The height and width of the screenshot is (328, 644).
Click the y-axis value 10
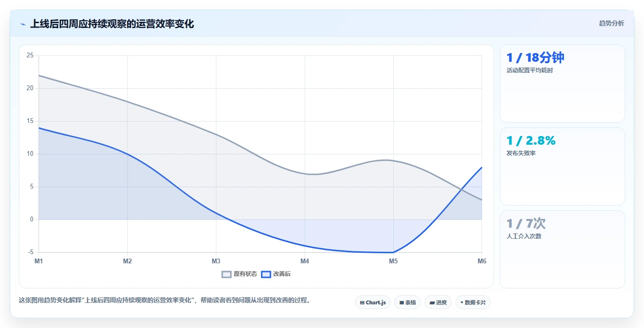pyautogui.click(x=30, y=154)
